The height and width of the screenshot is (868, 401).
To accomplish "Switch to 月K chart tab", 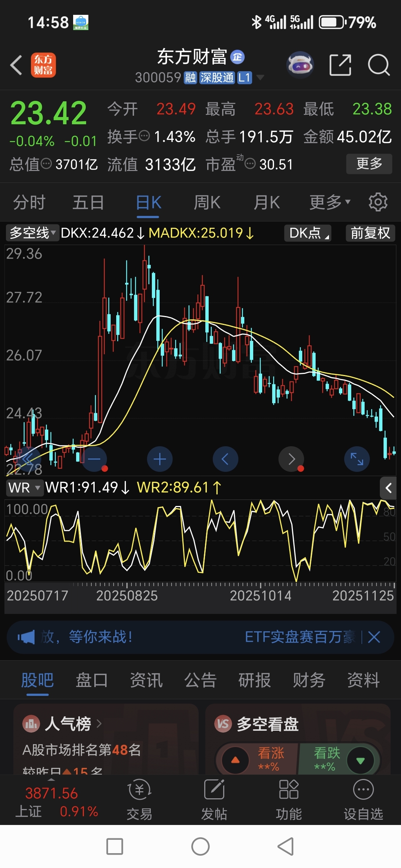I will [x=267, y=202].
